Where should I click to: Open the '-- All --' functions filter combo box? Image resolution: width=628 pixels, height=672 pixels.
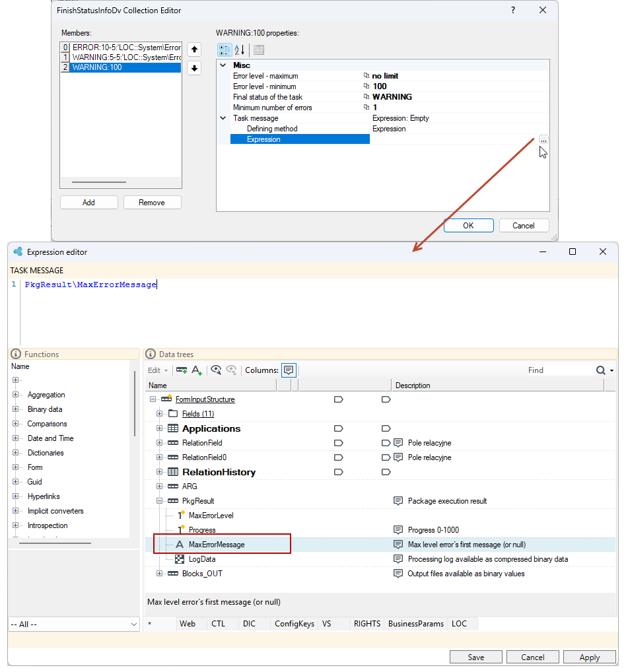tap(74, 624)
